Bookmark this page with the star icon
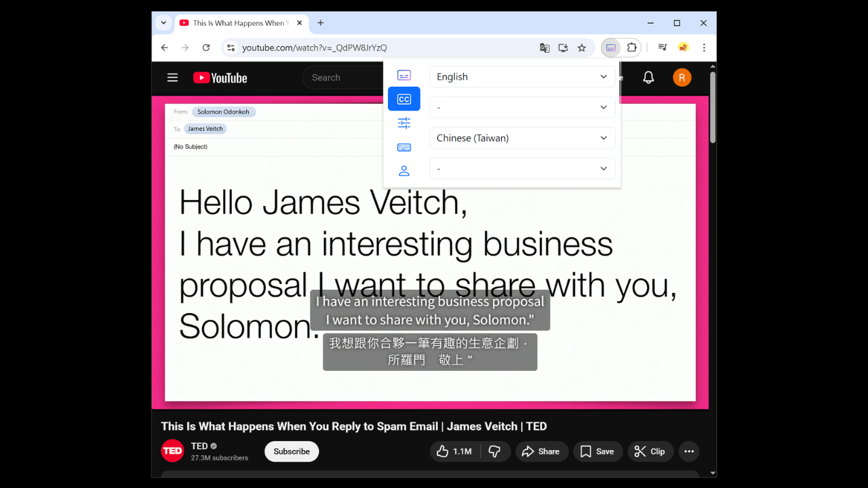This screenshot has height=488, width=868. [x=582, y=47]
